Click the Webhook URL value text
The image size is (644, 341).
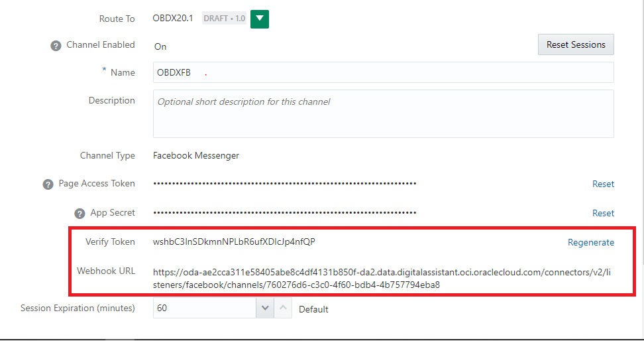tap(382, 279)
